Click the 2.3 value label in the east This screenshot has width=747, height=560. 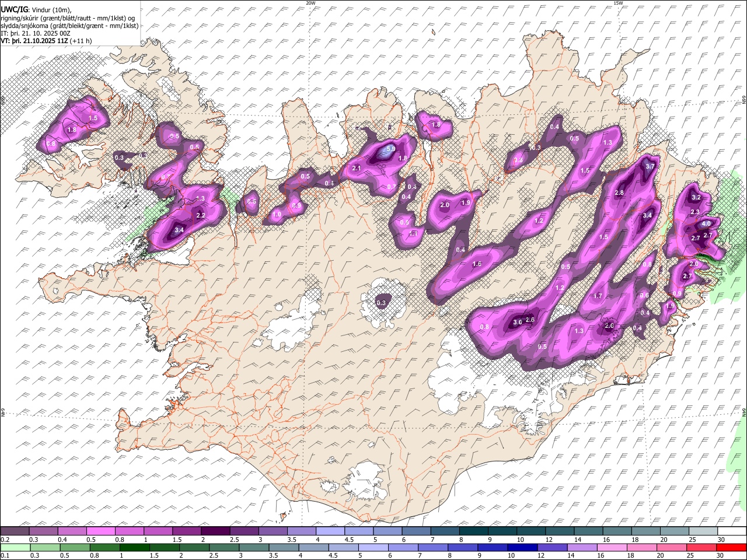(x=694, y=212)
